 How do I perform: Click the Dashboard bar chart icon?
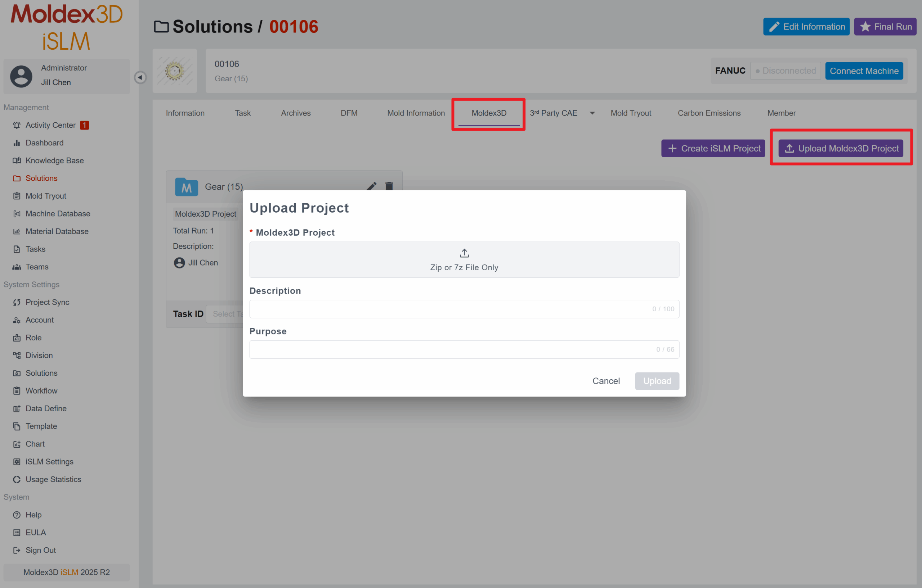[x=17, y=143]
